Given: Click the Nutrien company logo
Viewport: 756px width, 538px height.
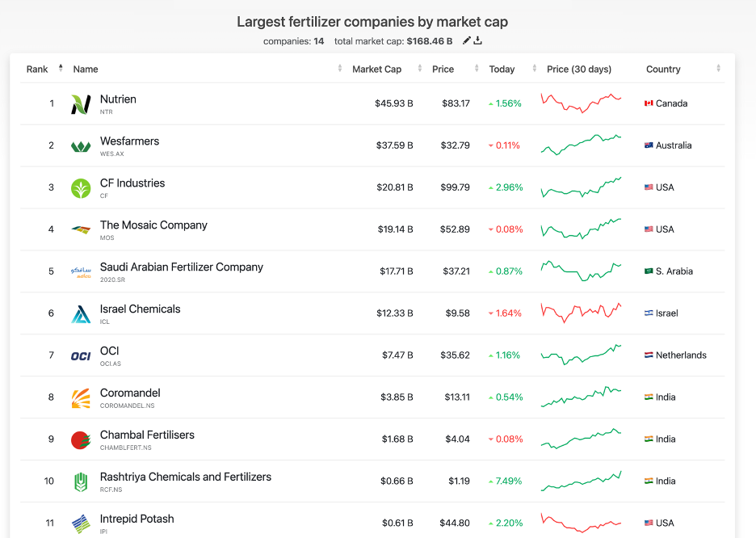Looking at the screenshot, I should click(81, 103).
